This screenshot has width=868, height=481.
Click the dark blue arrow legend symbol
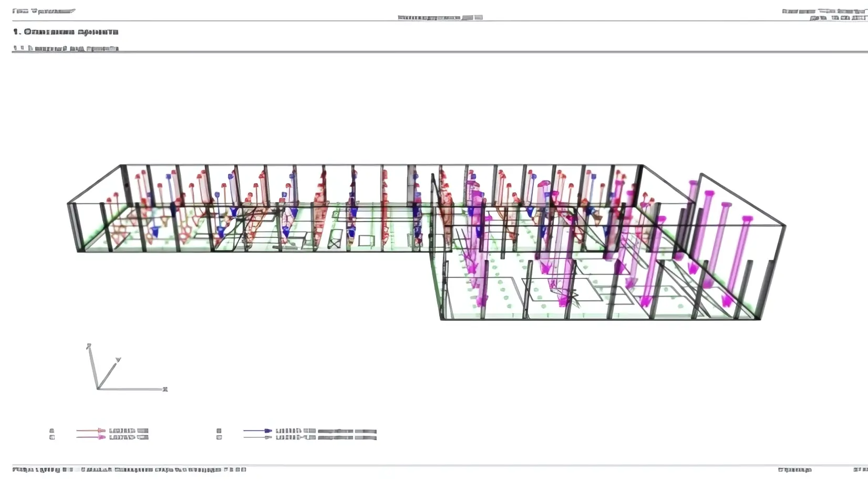tap(257, 431)
